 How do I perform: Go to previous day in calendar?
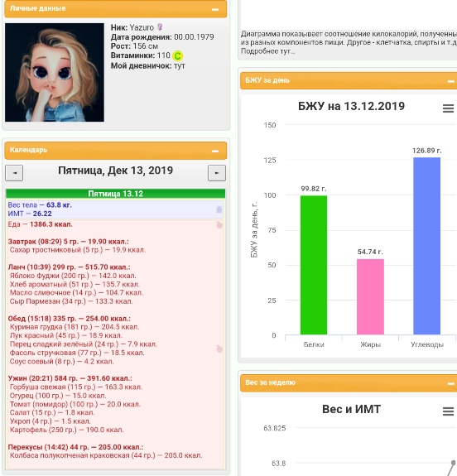14,173
